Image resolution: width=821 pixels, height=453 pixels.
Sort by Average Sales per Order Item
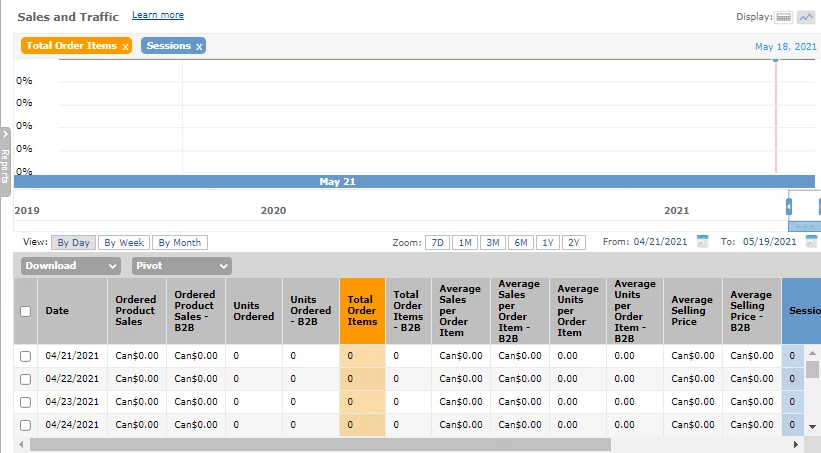(461, 311)
